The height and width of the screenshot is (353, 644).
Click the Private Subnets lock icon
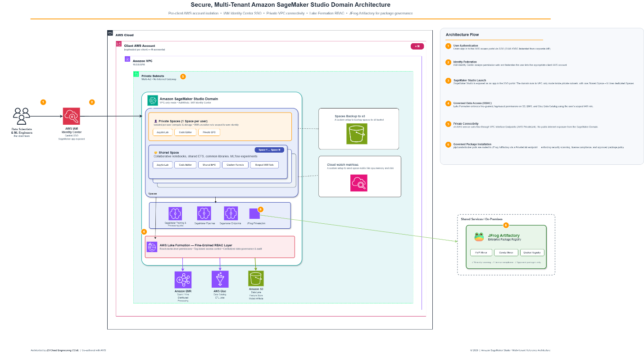136,74
